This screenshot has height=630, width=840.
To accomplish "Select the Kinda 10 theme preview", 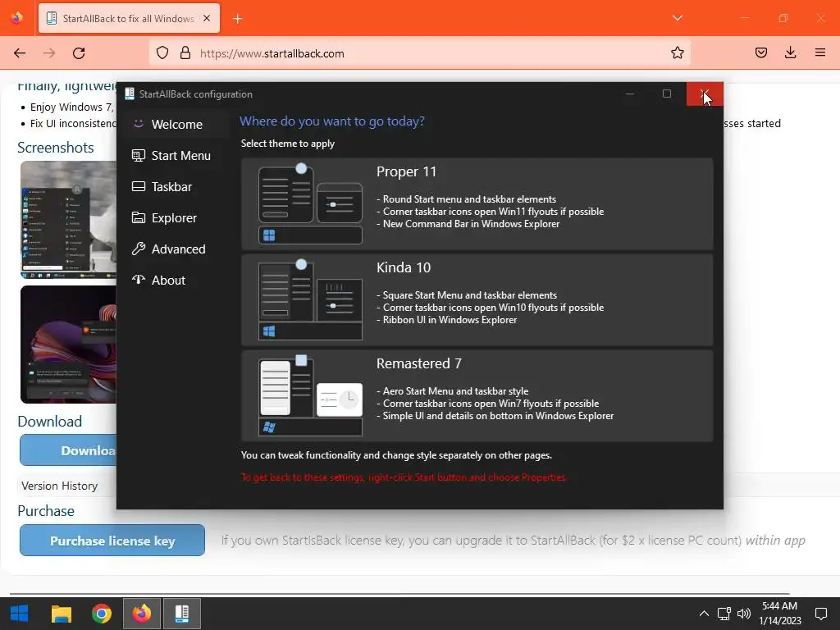I will (310, 300).
